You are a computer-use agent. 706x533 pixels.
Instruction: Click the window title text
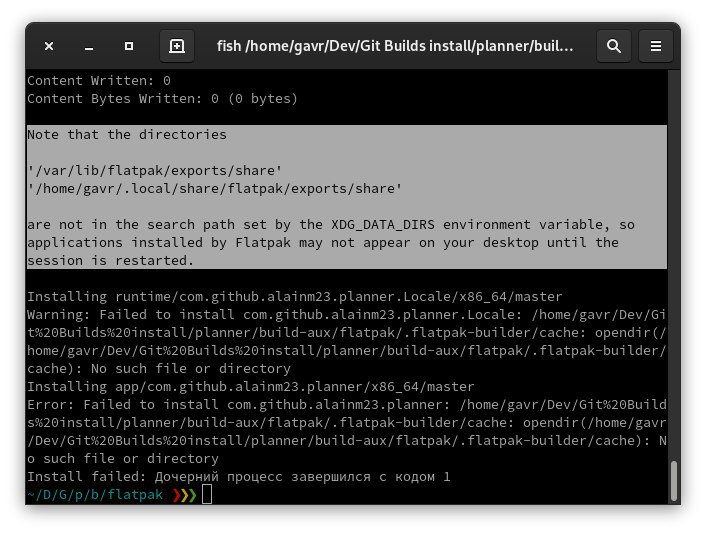[x=395, y=46]
